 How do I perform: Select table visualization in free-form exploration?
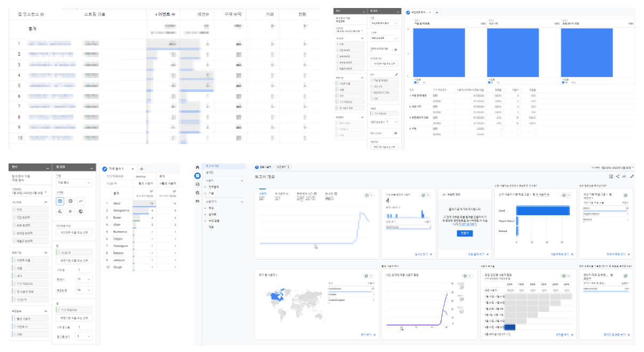click(60, 201)
